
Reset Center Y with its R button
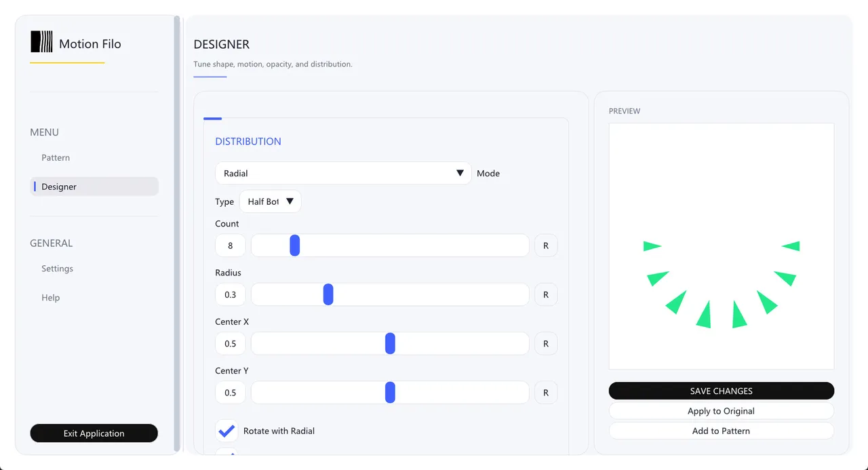(x=546, y=393)
